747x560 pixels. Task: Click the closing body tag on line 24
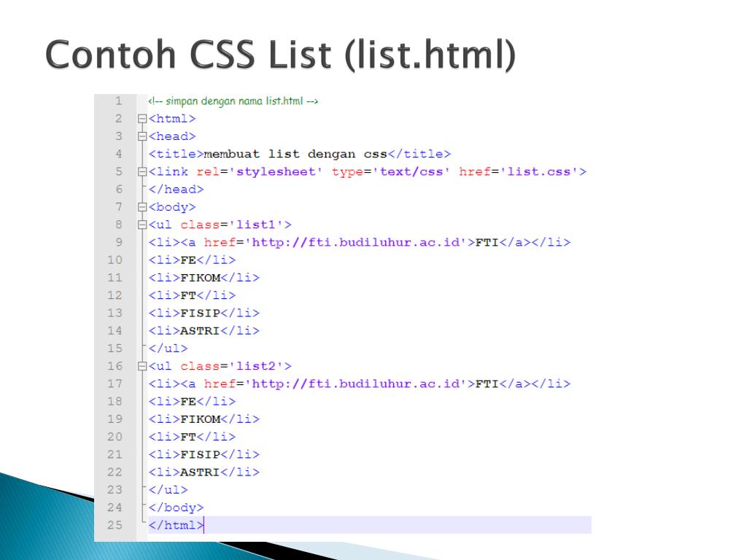[x=177, y=507]
